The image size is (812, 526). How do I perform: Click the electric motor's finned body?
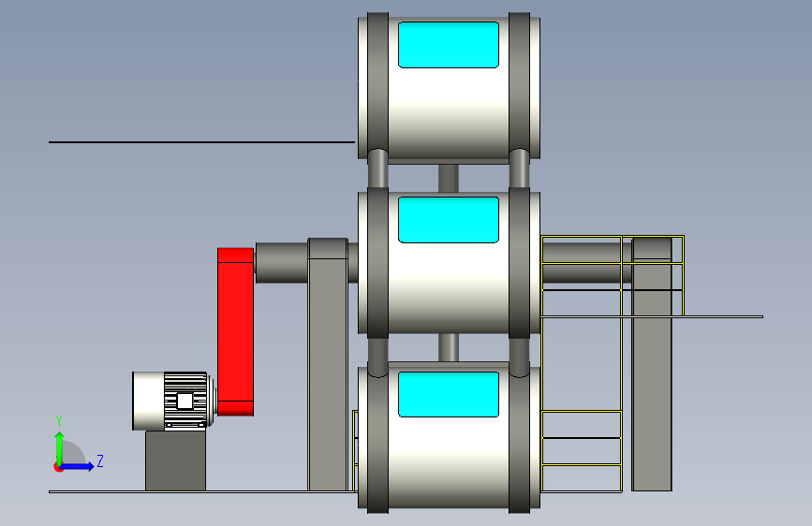[185, 401]
